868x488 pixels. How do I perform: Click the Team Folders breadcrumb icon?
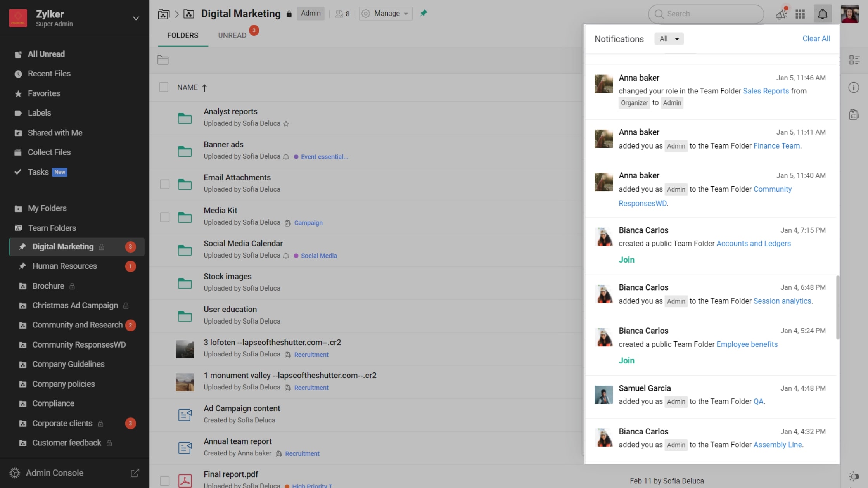click(164, 14)
